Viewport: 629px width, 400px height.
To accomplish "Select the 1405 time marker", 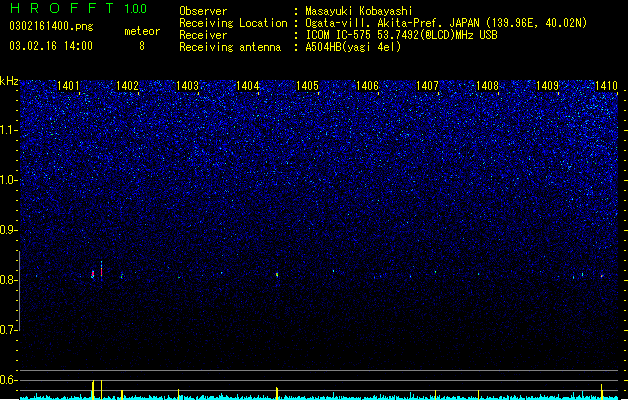I will coord(307,86).
